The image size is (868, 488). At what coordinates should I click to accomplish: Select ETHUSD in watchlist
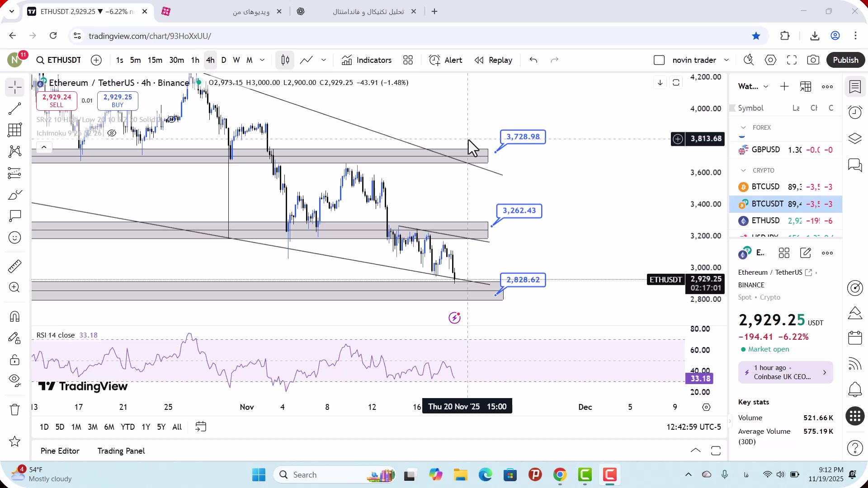click(x=786, y=221)
